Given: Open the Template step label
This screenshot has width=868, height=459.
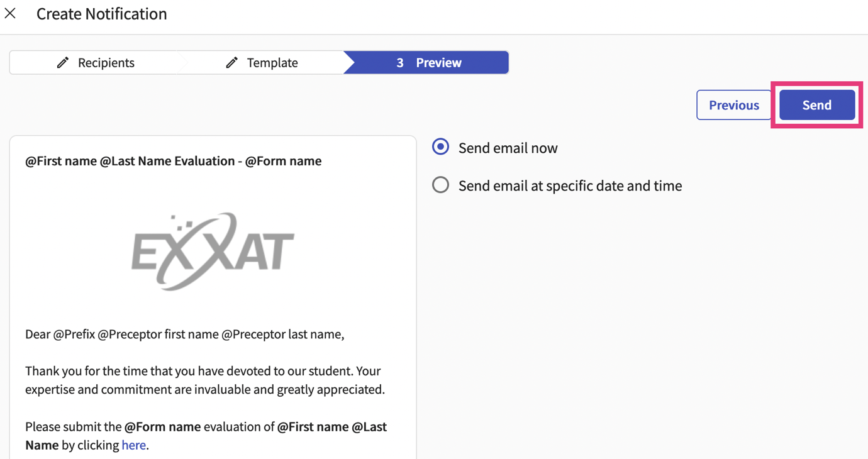Looking at the screenshot, I should point(272,62).
